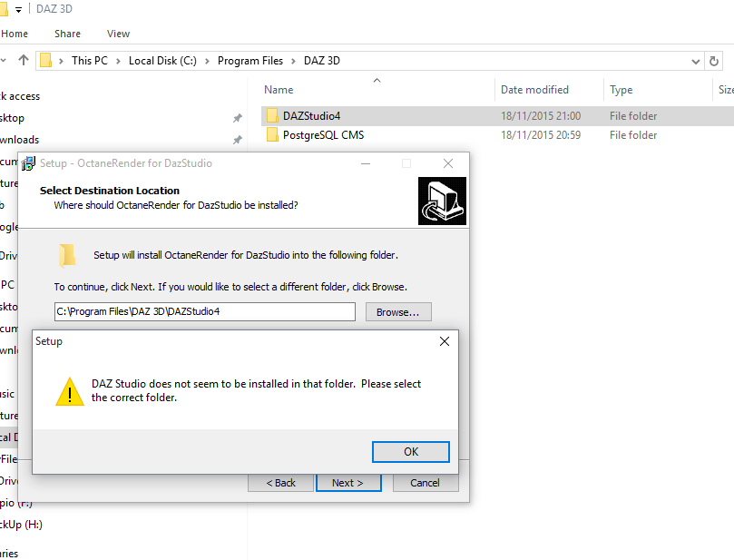
Task: Click the DAZStudio4 folder icon
Action: 272,115
